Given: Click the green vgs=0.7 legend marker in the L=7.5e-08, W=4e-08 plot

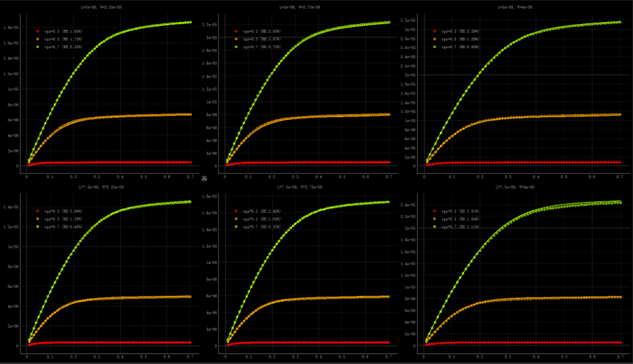Looking at the screenshot, I should [434, 226].
